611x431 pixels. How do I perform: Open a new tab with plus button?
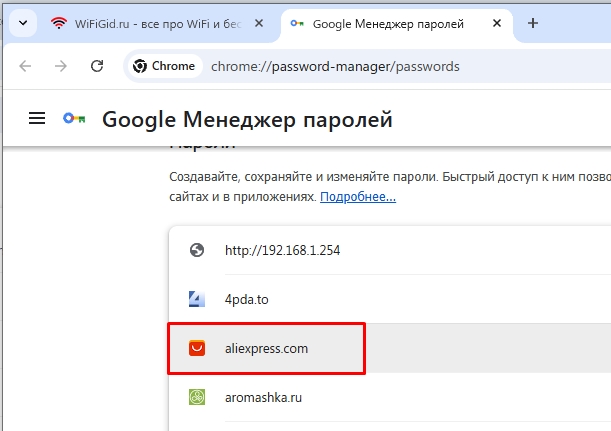click(532, 23)
